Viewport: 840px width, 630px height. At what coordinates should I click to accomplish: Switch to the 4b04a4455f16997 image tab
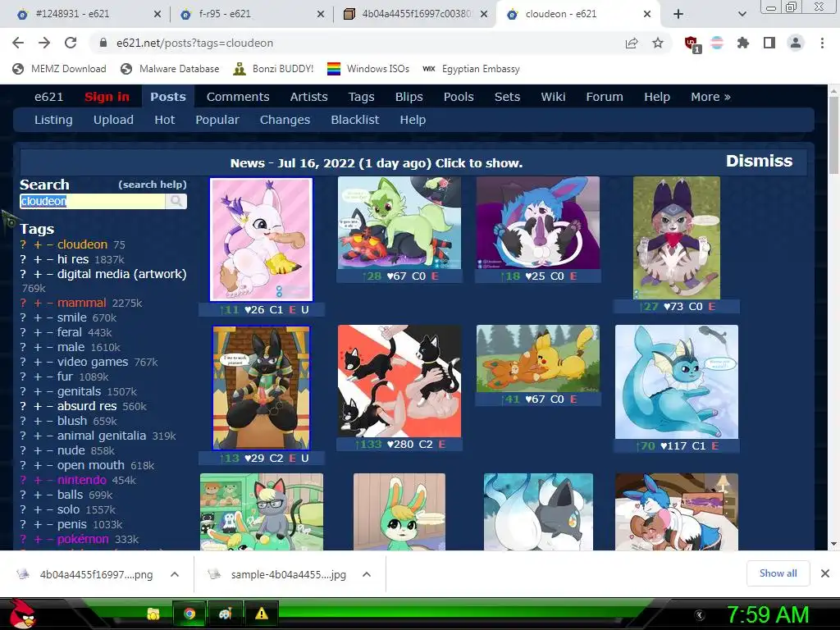(415, 14)
